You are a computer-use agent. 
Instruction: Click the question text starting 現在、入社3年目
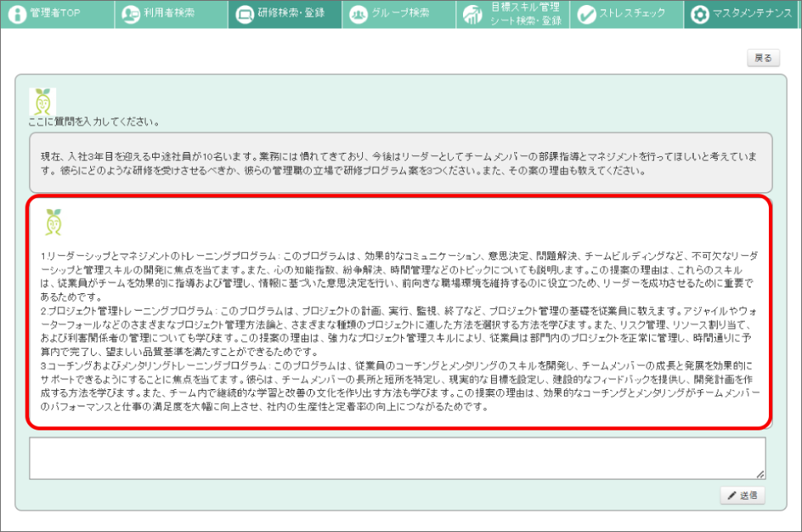click(x=399, y=163)
